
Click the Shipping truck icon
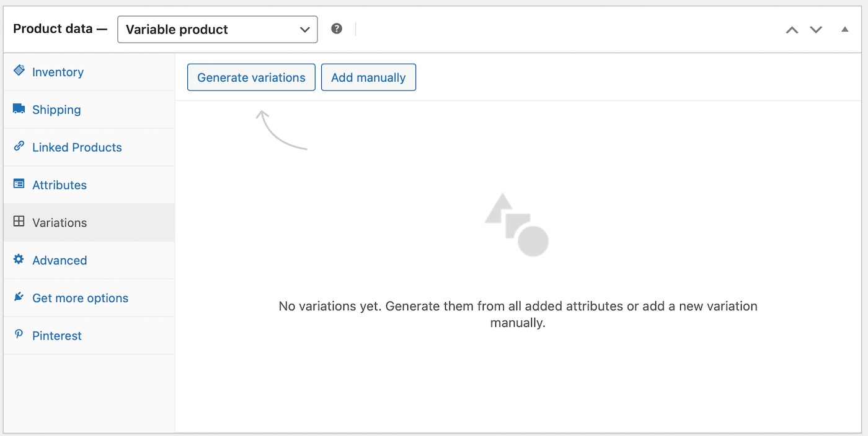(x=19, y=109)
